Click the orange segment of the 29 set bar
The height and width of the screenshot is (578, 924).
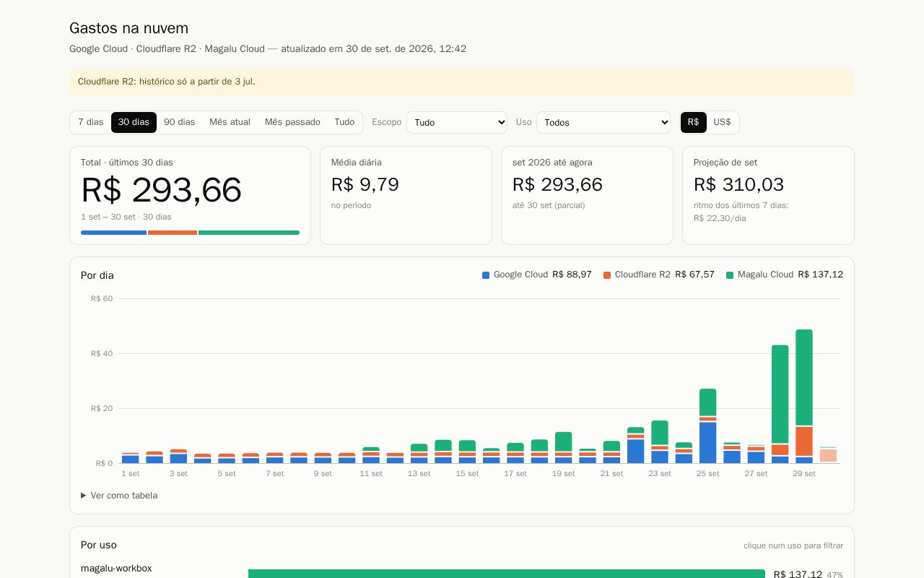(x=804, y=441)
